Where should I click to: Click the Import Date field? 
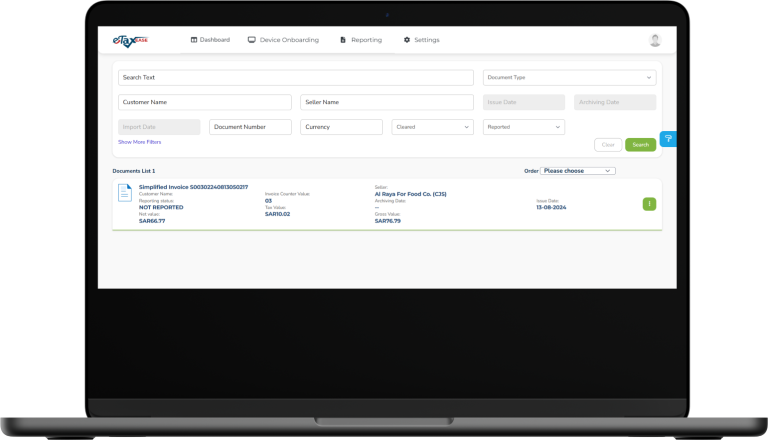point(159,127)
